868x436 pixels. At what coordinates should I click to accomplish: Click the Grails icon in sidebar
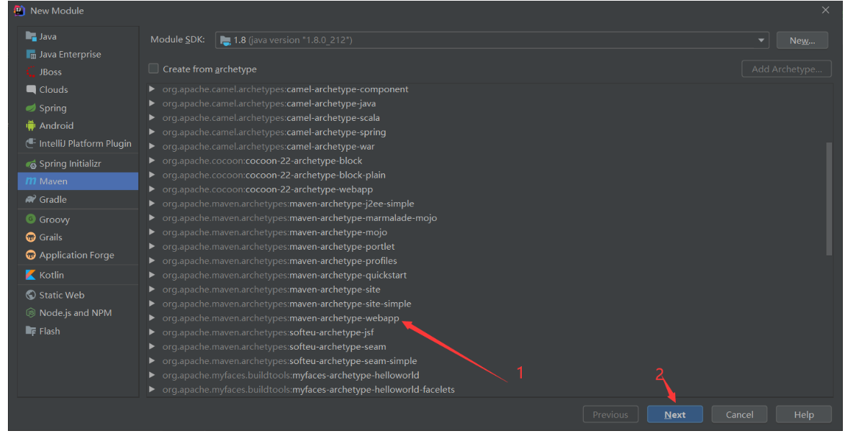click(31, 237)
